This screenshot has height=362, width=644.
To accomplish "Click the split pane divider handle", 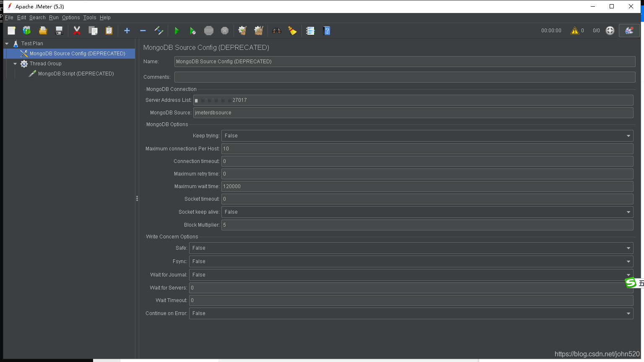I will coord(137,199).
